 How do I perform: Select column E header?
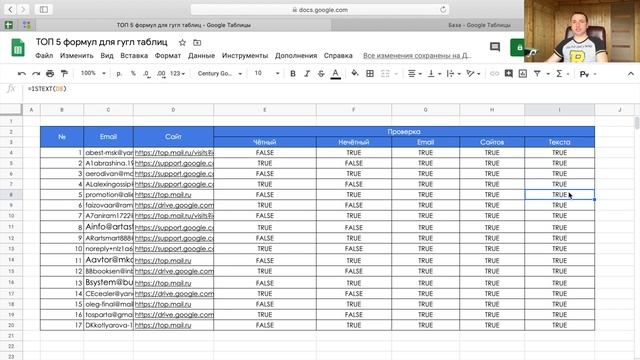[264, 109]
